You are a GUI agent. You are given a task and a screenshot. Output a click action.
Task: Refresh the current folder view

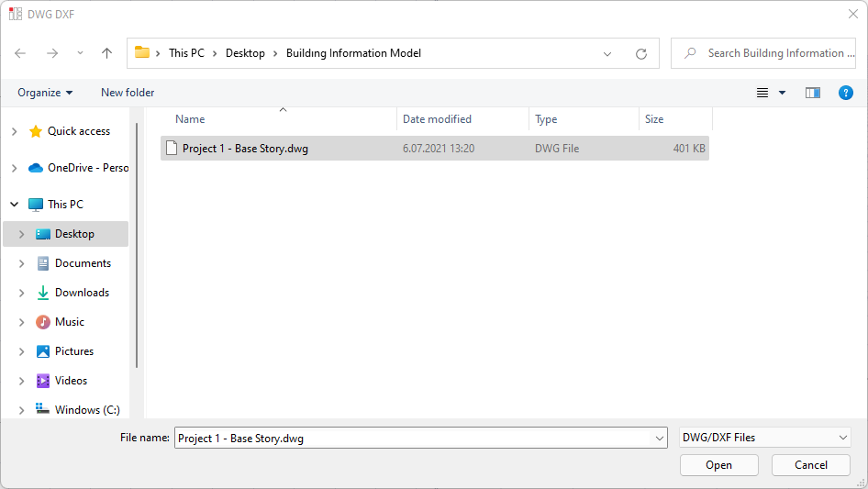pos(641,53)
